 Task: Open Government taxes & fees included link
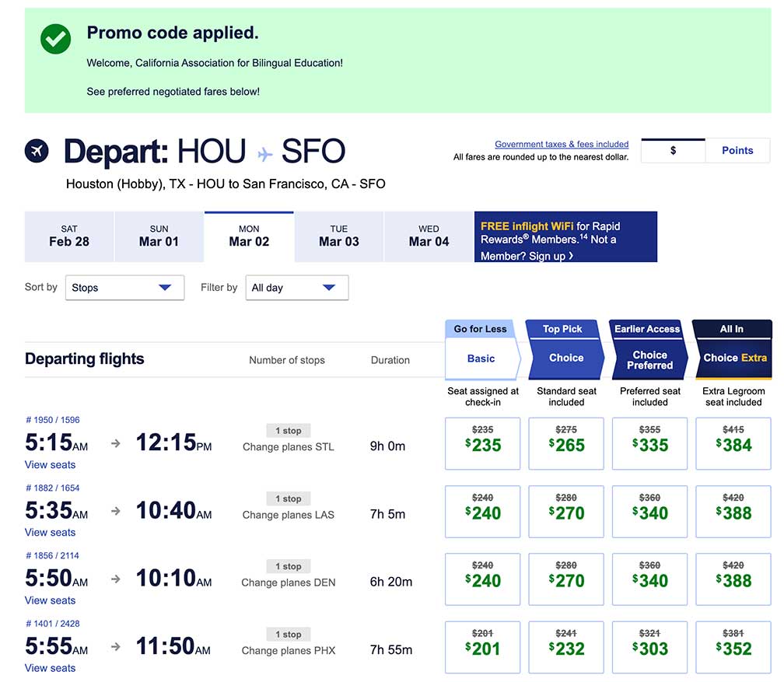(x=562, y=144)
